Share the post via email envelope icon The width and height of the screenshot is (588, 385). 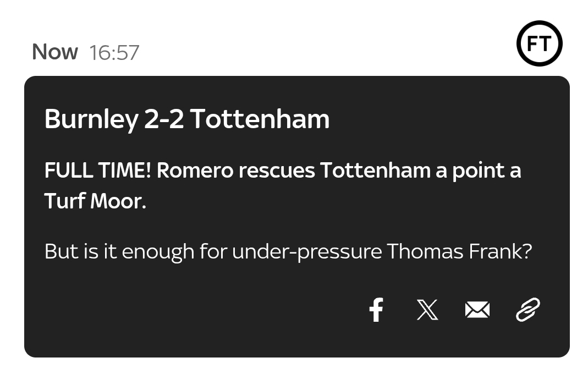477,310
